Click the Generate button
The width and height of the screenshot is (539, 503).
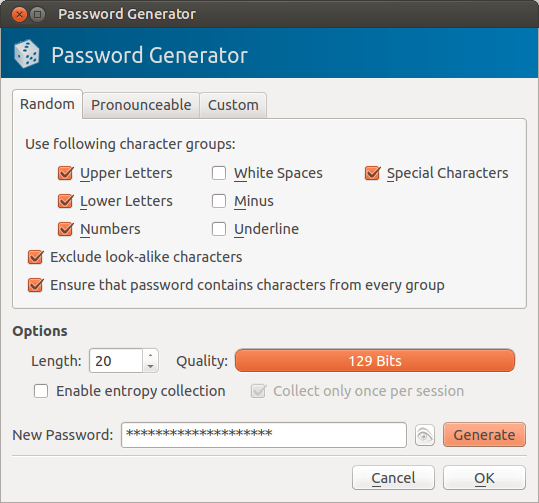(484, 435)
